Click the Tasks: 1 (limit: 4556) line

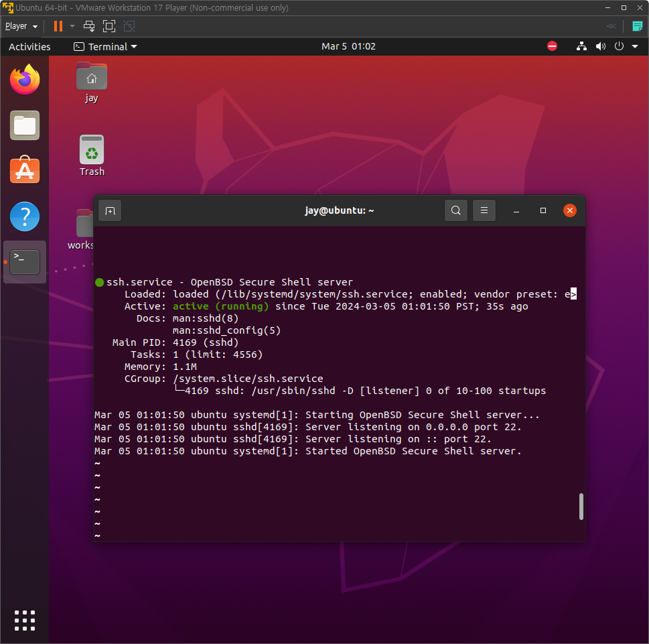[x=197, y=355]
